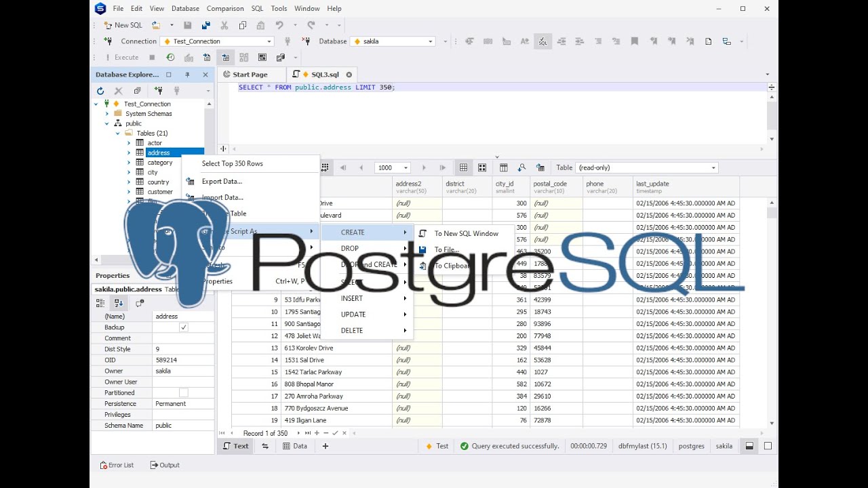
Task: Open the Database menu
Action: pyautogui.click(x=185, y=8)
